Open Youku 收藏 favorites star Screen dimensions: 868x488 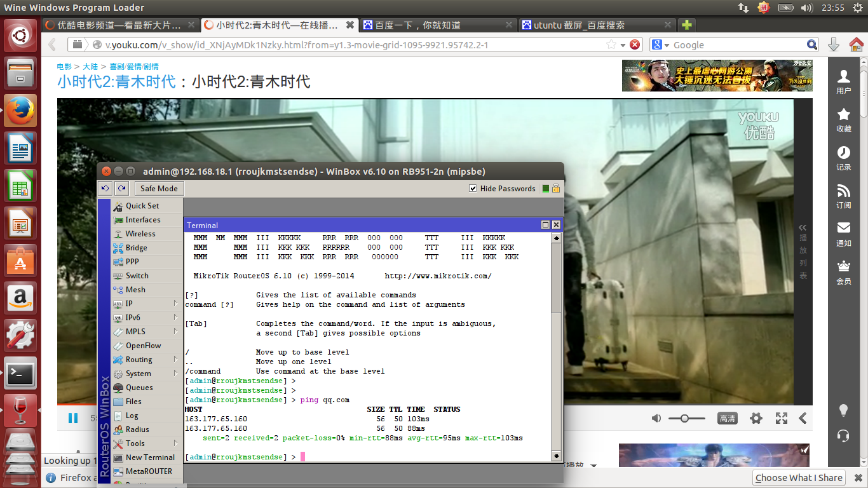pos(844,119)
